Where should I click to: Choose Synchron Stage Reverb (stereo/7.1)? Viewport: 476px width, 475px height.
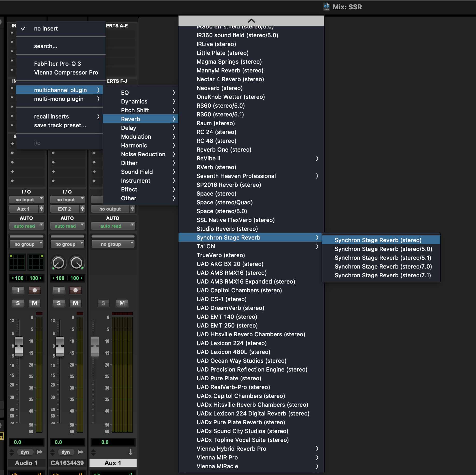(x=381, y=275)
